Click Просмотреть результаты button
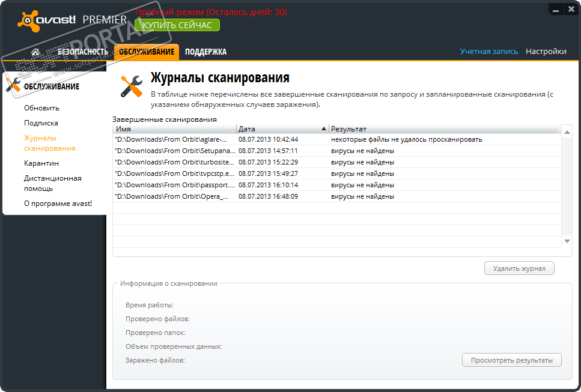 [x=512, y=360]
